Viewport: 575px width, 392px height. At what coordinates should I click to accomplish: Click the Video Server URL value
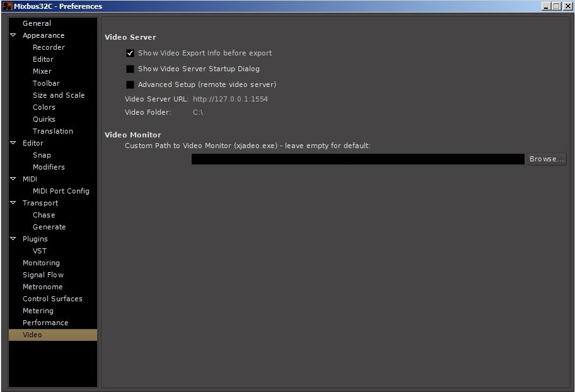pos(230,99)
